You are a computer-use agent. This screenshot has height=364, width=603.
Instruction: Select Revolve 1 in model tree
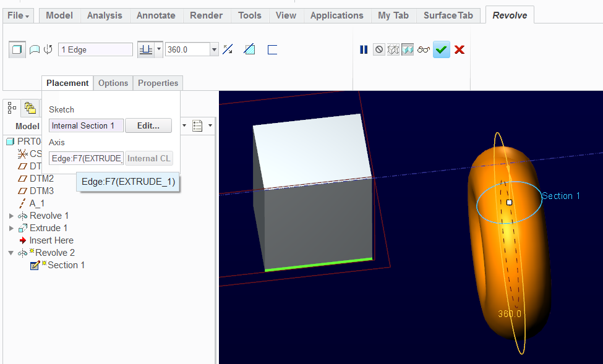(43, 216)
